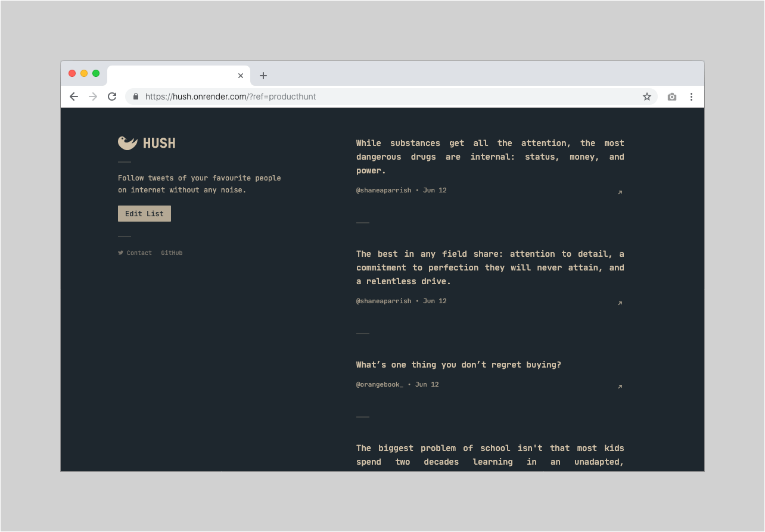Open the Contact link
The image size is (765, 532).
click(x=139, y=253)
